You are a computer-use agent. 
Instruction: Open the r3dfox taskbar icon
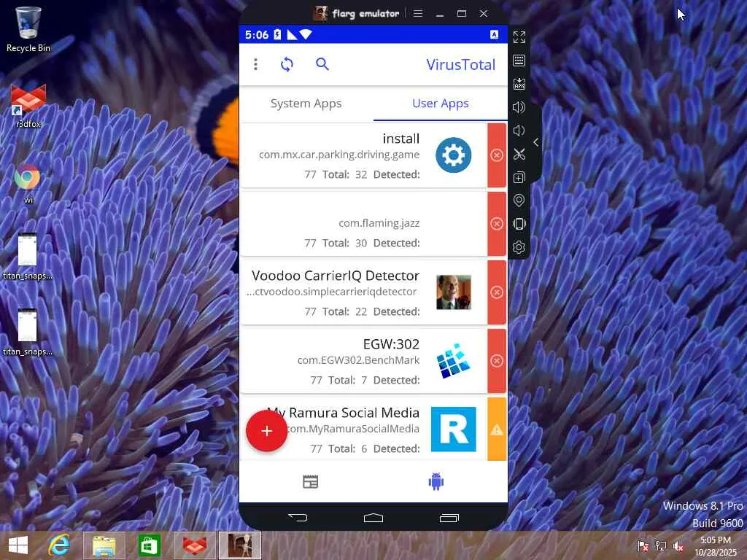[x=194, y=545]
